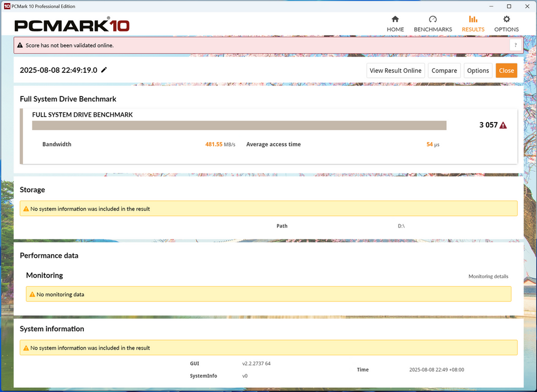The image size is (537, 392).
Task: Click the System information heading
Action: pos(52,329)
